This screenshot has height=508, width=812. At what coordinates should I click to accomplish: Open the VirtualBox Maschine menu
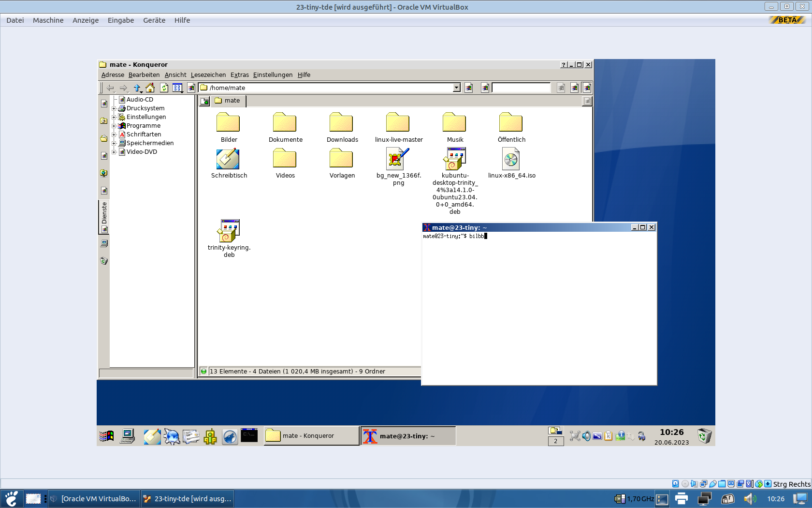coord(48,20)
